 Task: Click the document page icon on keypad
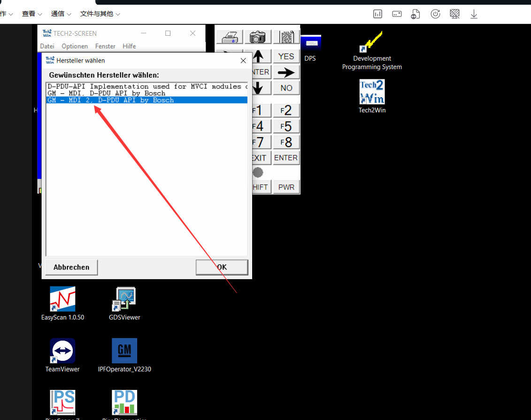[286, 37]
